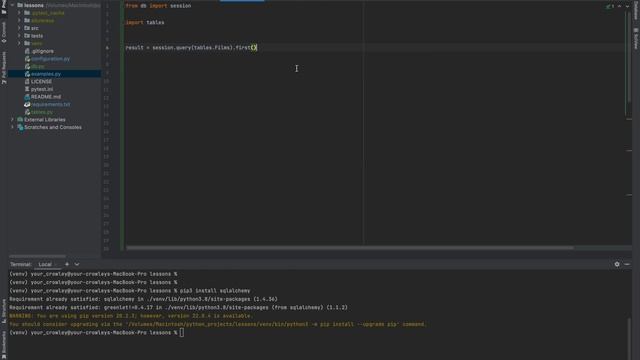Click the 'Terminal:' panel label
Image resolution: width=640 pixels, height=360 pixels.
pos(21,264)
